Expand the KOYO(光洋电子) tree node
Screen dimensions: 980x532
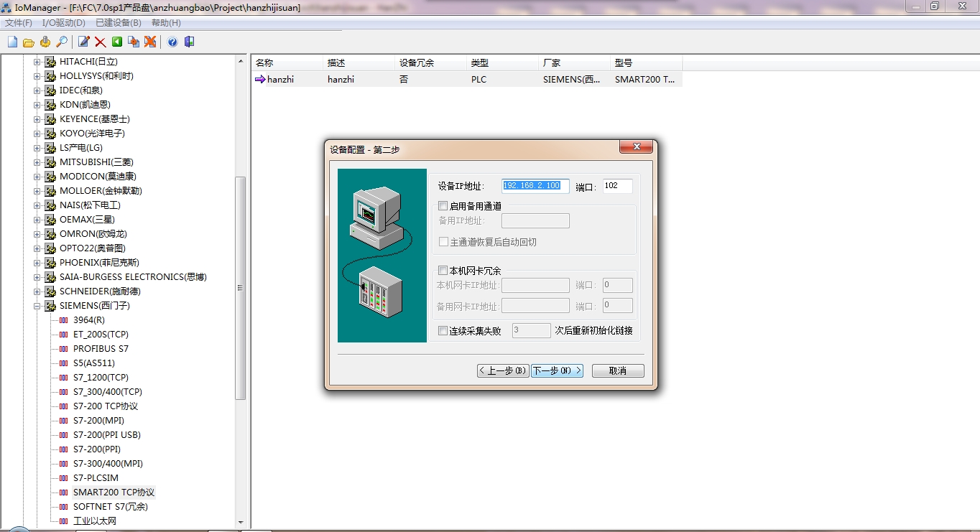coord(37,134)
